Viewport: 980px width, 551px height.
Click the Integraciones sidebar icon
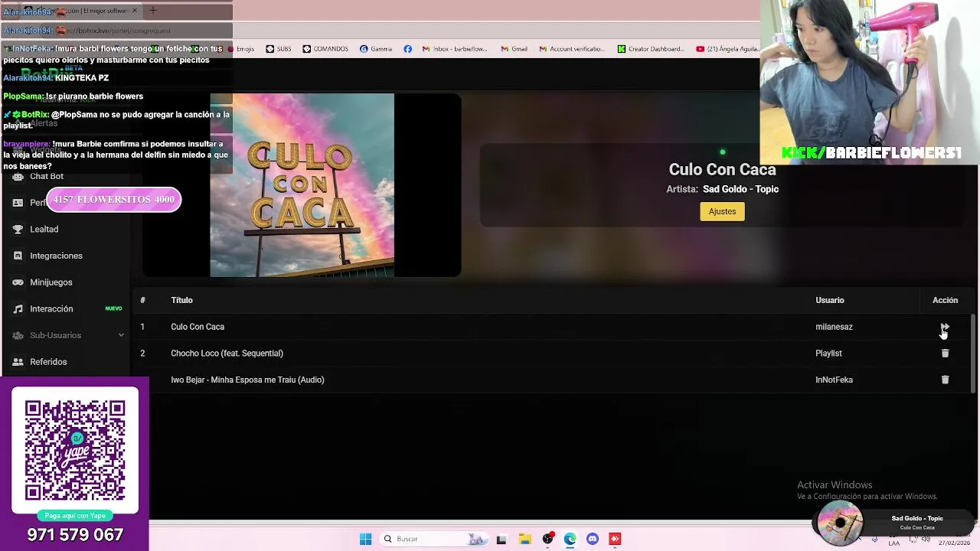pyautogui.click(x=18, y=256)
